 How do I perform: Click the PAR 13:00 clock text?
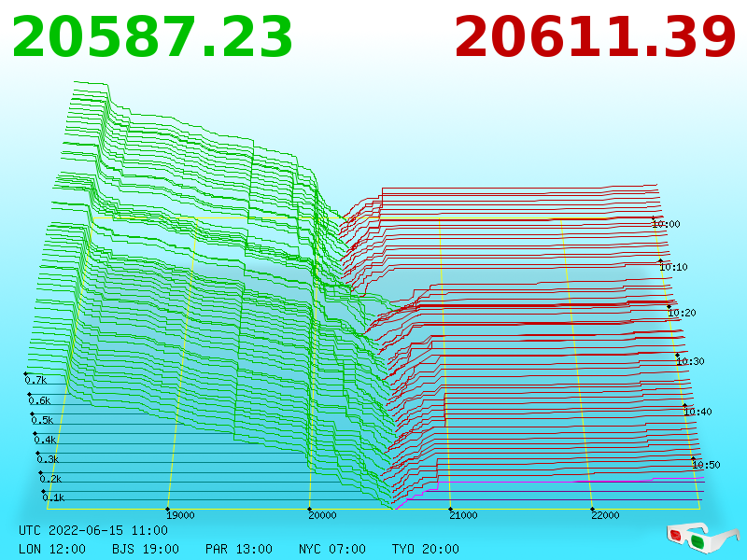(239, 549)
